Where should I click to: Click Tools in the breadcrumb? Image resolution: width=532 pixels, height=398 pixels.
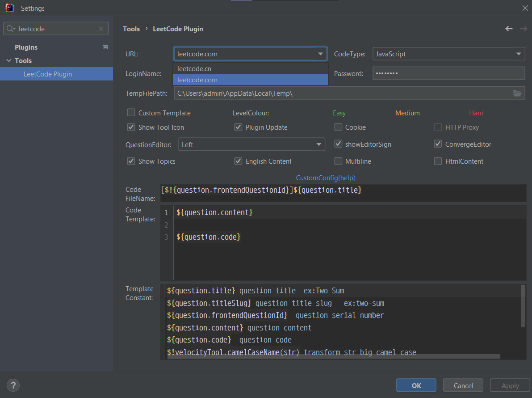point(131,29)
